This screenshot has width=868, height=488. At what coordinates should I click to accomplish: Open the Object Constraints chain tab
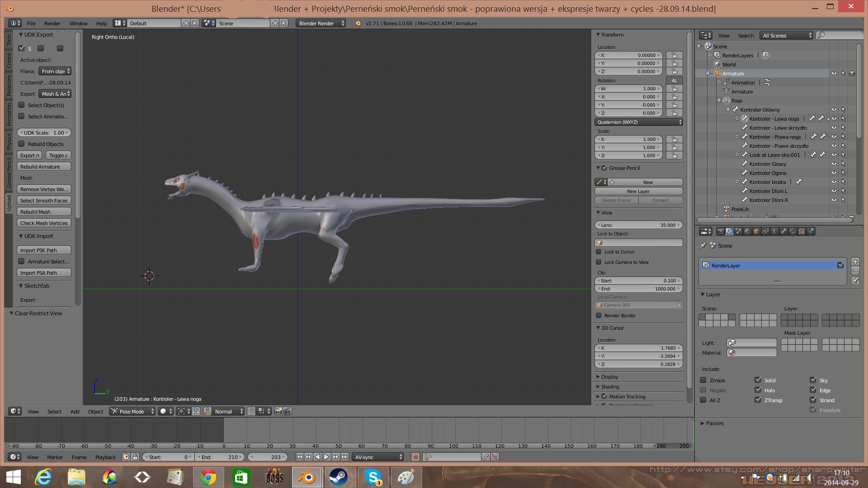pos(765,231)
